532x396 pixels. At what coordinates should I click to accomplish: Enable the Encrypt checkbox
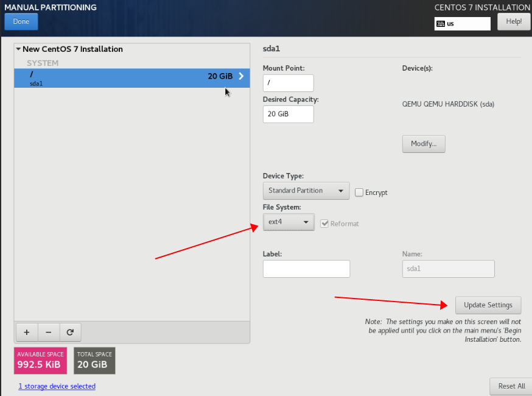tap(359, 193)
